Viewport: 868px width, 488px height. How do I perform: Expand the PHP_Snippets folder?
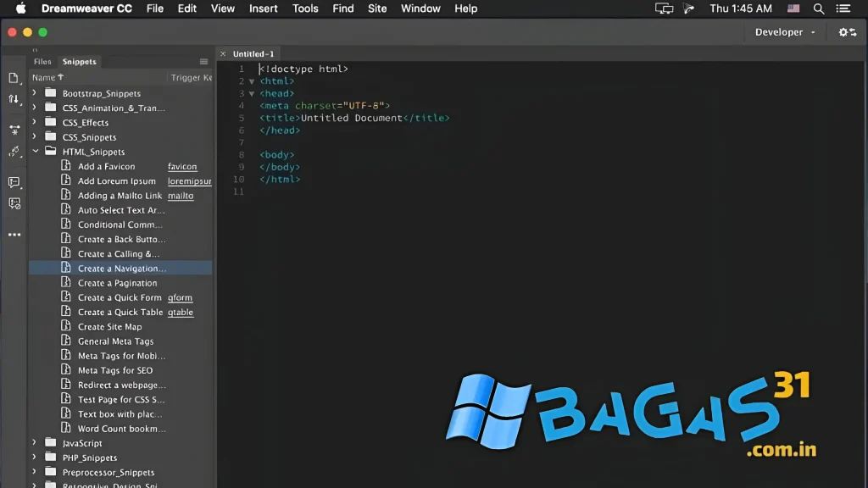[x=34, y=457]
